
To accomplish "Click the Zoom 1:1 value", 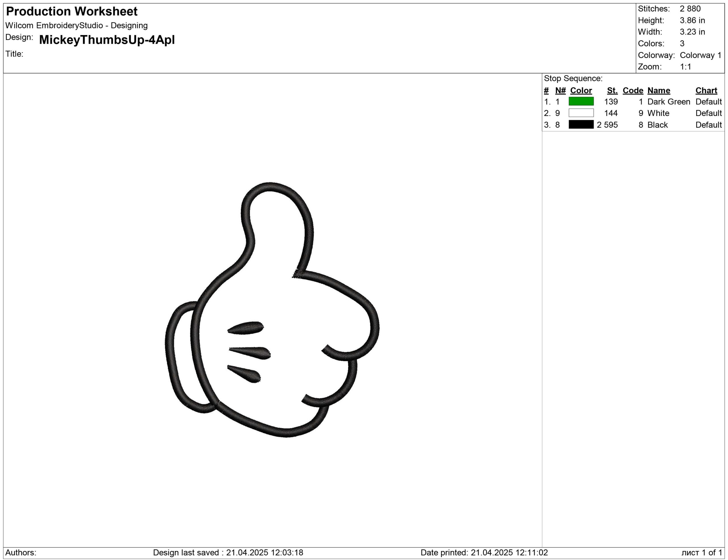I will coord(685,67).
